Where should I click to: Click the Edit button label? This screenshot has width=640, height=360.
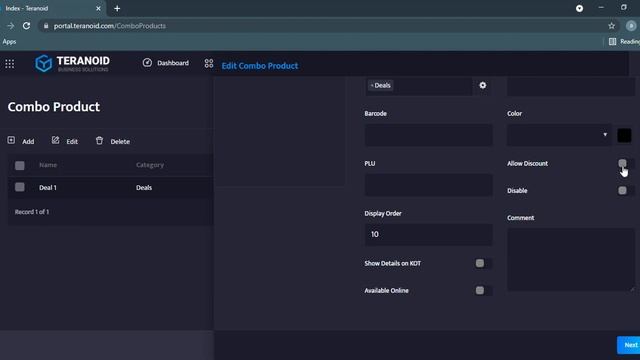click(x=72, y=142)
